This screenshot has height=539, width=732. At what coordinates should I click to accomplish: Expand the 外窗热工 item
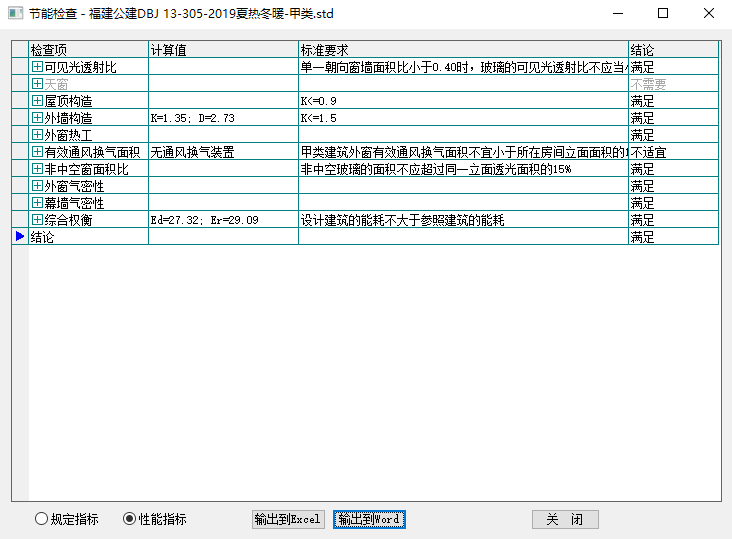tap(37, 135)
